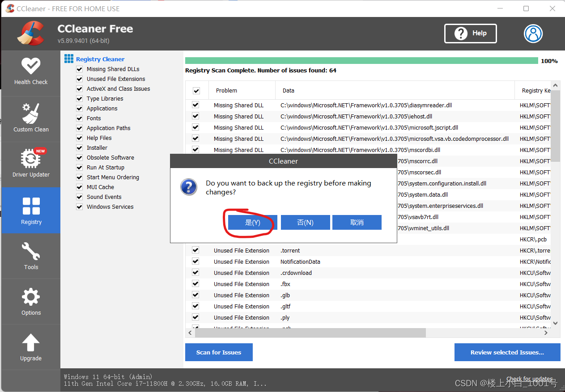Select the .ply extension row

coord(368,317)
